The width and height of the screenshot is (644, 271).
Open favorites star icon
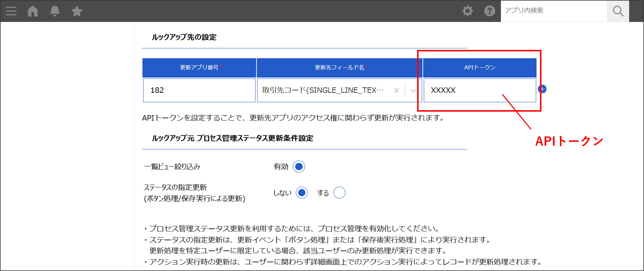(77, 11)
